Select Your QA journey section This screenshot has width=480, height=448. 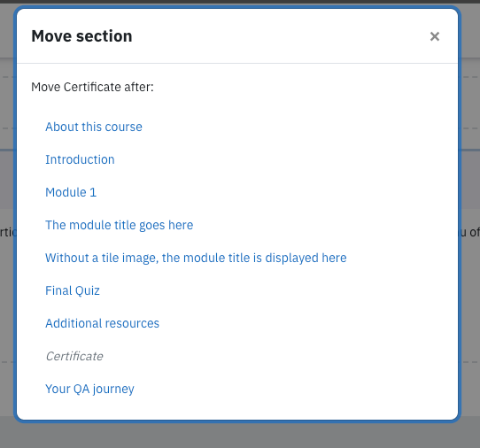pos(89,389)
